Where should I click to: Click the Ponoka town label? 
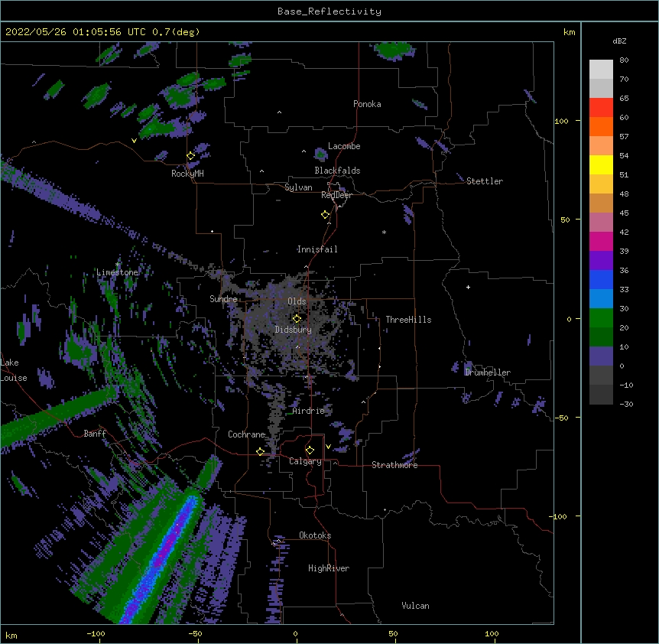pyautogui.click(x=367, y=104)
